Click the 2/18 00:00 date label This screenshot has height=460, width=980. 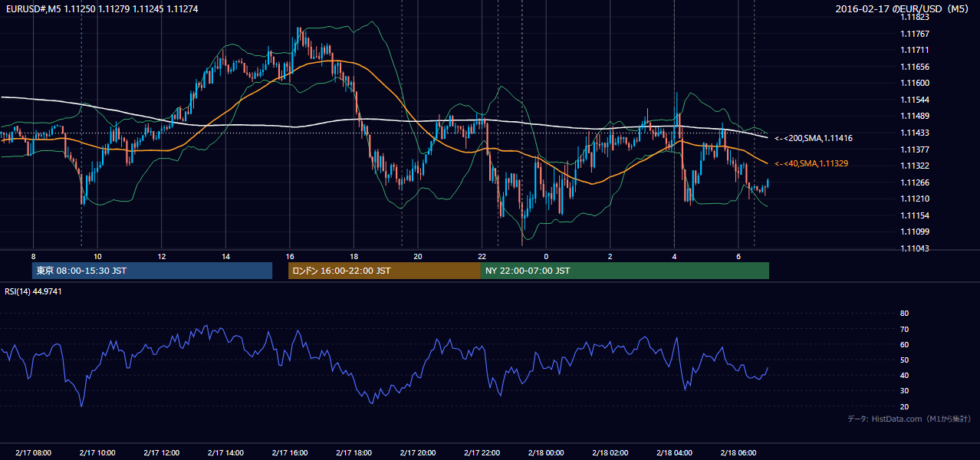(x=546, y=452)
